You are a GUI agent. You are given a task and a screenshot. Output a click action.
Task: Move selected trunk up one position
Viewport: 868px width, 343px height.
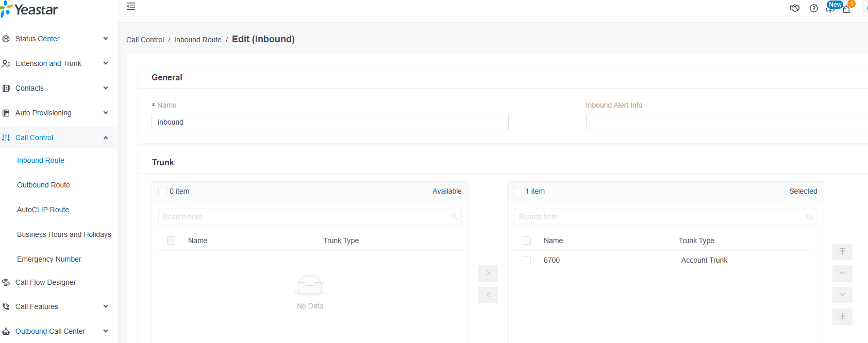[x=842, y=273]
